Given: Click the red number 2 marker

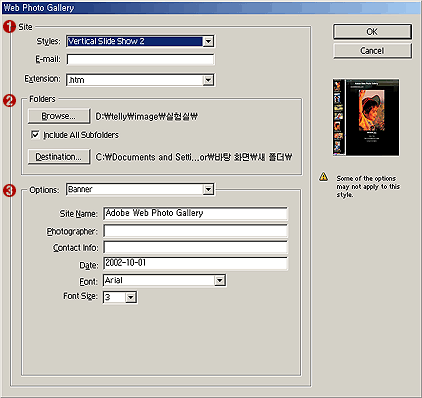Looking at the screenshot, I should [x=9, y=100].
